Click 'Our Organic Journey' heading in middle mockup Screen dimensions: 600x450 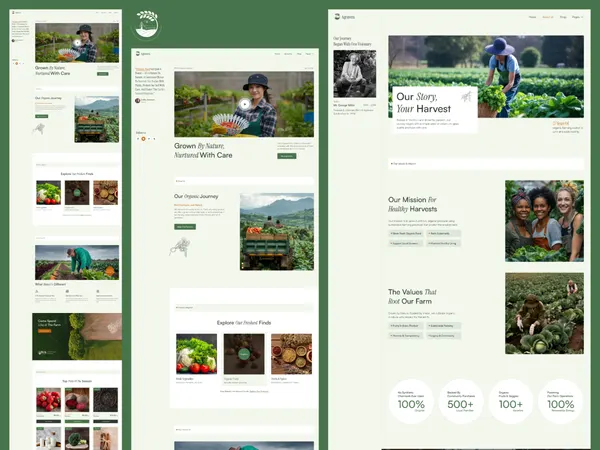pyautogui.click(x=196, y=196)
